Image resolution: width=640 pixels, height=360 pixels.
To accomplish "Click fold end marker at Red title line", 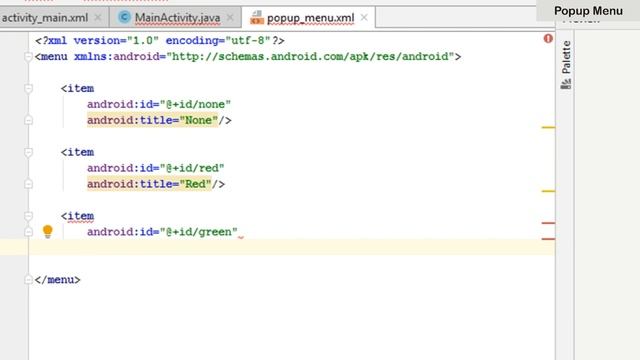I will pyautogui.click(x=28, y=184).
